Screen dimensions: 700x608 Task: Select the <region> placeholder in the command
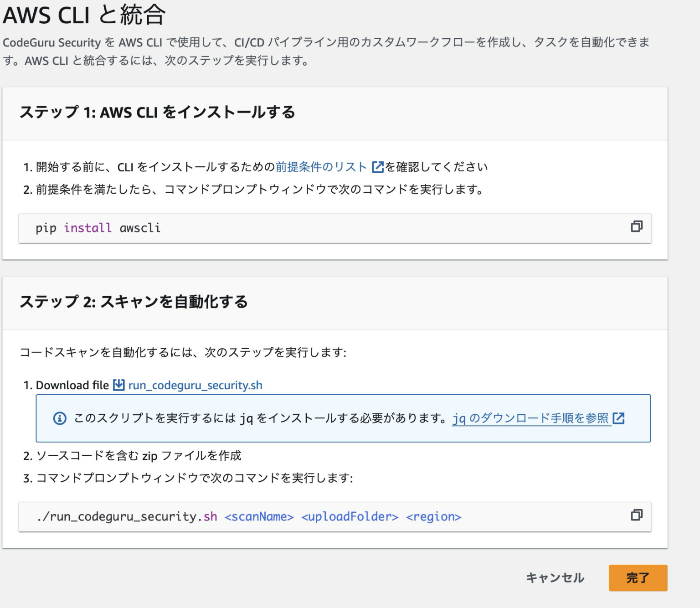pyautogui.click(x=434, y=516)
